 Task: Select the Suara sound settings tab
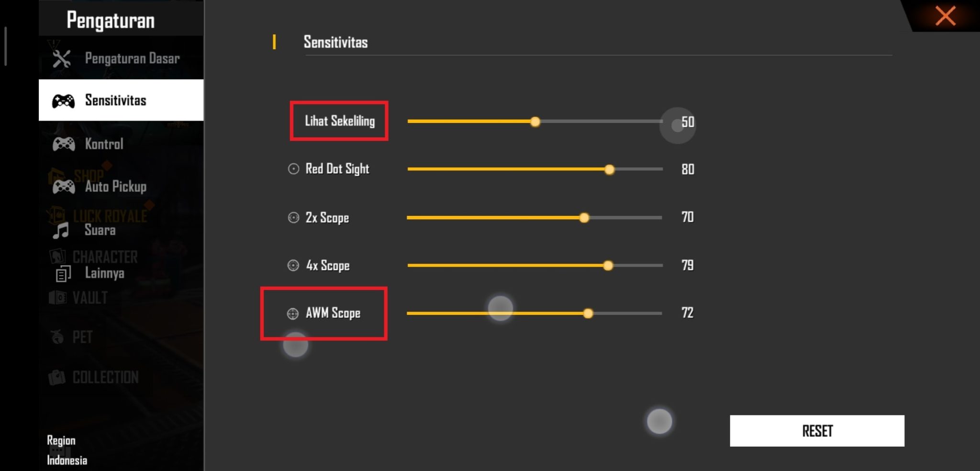(x=100, y=230)
